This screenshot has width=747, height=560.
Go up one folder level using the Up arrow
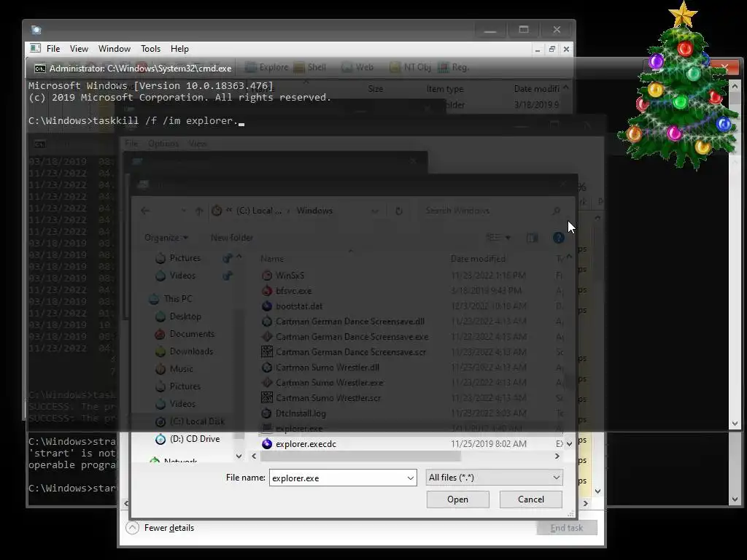point(199,211)
